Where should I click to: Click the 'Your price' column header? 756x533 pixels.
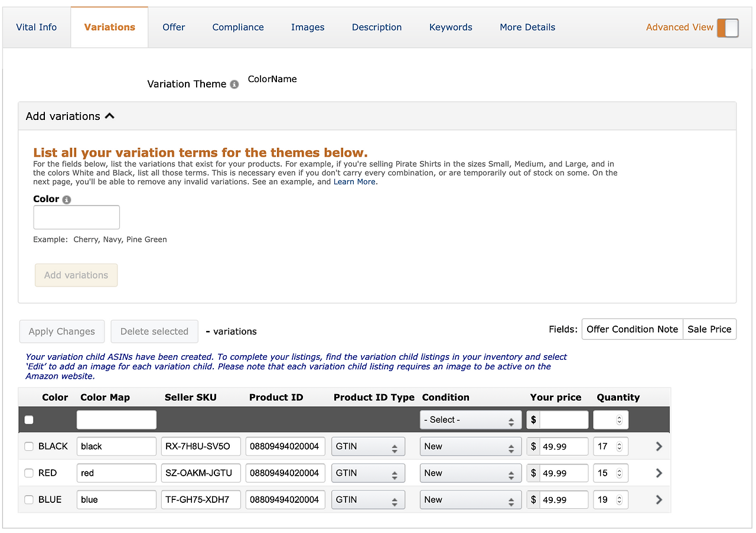click(x=556, y=398)
